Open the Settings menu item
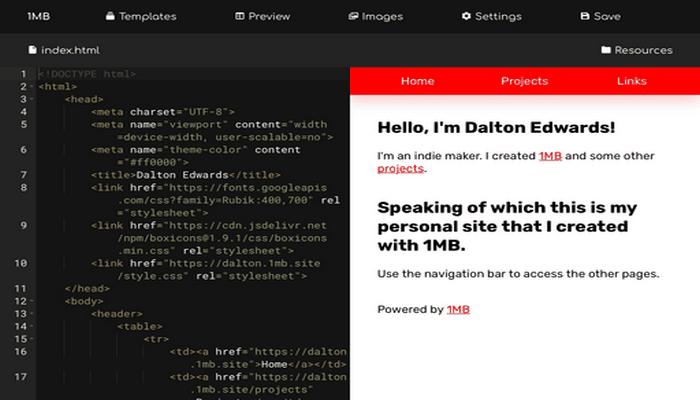Image resolution: width=700 pixels, height=400 pixels. pyautogui.click(x=498, y=17)
